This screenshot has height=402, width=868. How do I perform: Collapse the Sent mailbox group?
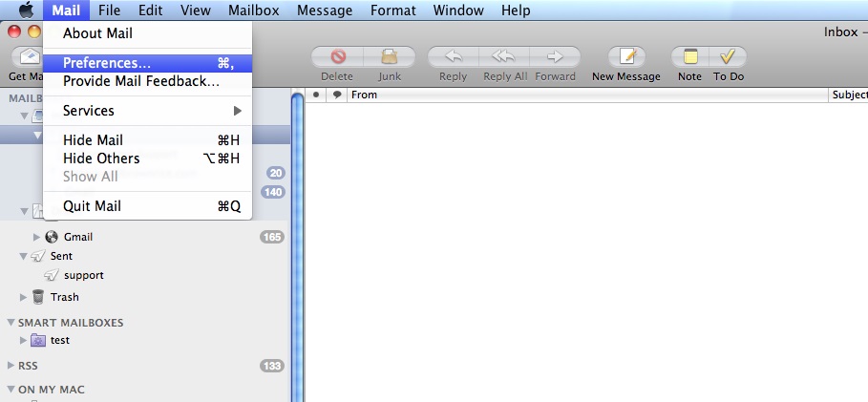(x=23, y=256)
